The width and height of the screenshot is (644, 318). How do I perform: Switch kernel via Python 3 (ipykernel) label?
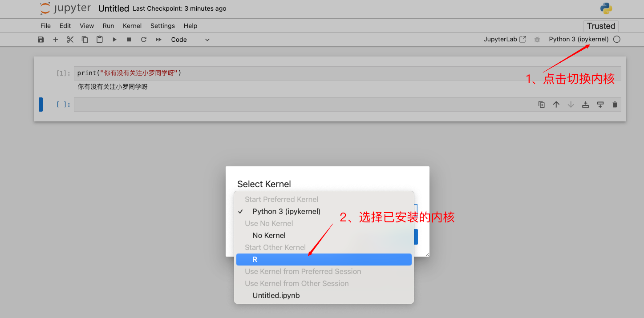click(579, 39)
